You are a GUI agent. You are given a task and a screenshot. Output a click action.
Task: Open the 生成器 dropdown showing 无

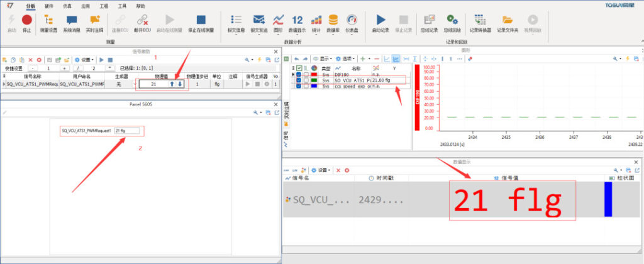pyautogui.click(x=119, y=84)
